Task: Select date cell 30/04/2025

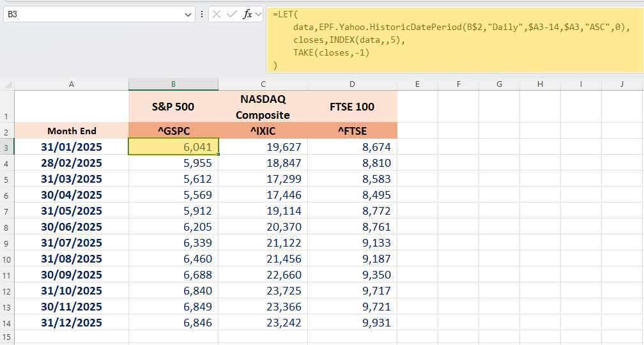Action: [72, 195]
